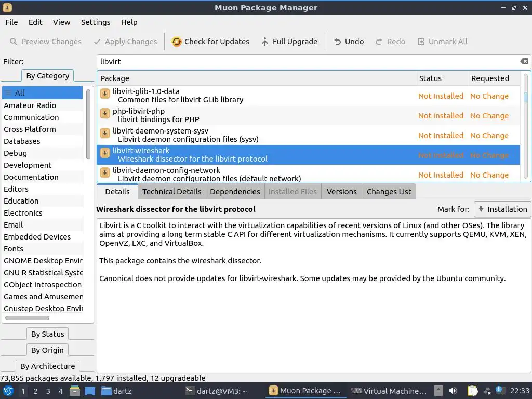The height and width of the screenshot is (399, 532).
Task: Open the View menu
Action: click(61, 22)
